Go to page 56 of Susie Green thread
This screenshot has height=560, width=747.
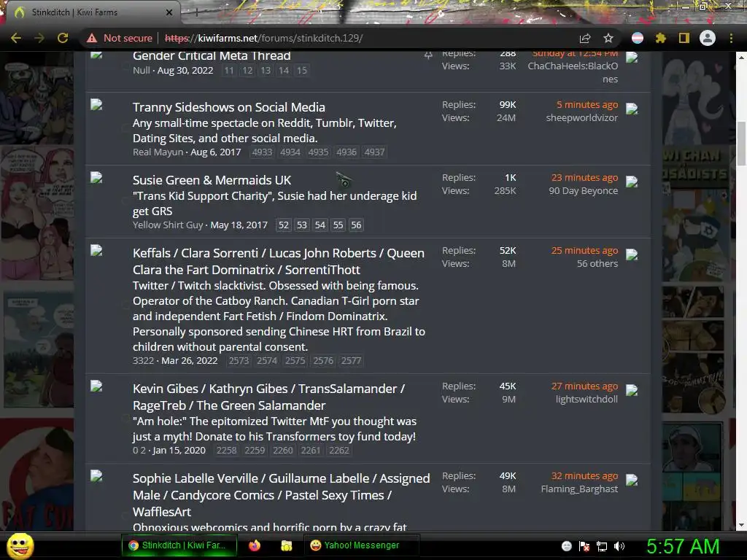click(x=356, y=225)
